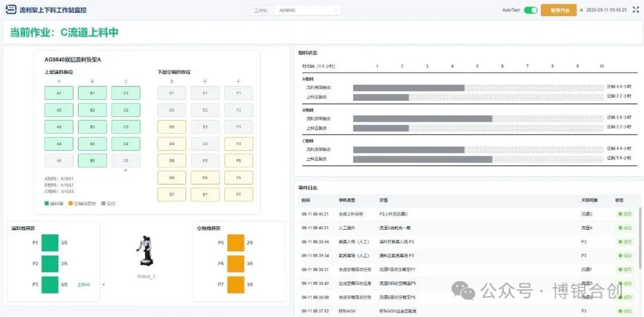Image resolution: width=644 pixels, height=317 pixels.
Task: Click the 当前作业: C流道上料中 banner
Action: [64, 32]
